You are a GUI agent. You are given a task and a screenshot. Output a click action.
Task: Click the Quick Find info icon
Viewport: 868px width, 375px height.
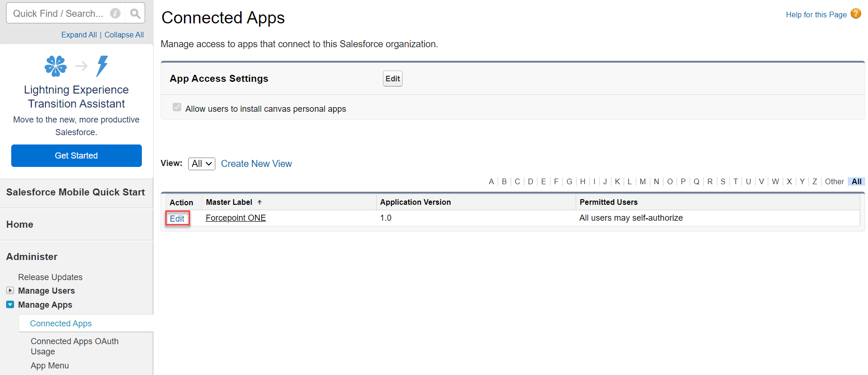click(115, 14)
